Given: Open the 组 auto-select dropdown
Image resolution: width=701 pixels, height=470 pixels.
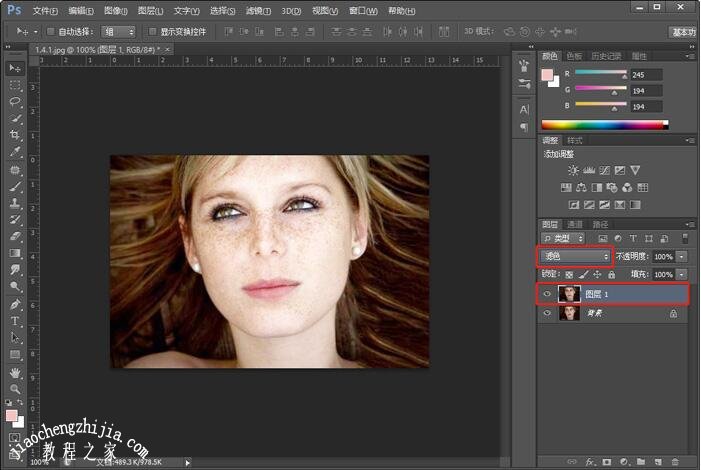Looking at the screenshot, I should (118, 31).
